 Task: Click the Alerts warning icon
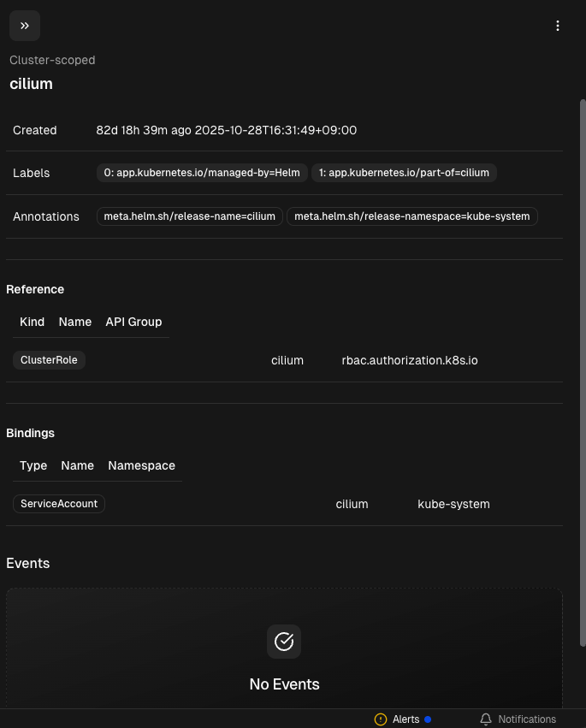click(381, 719)
